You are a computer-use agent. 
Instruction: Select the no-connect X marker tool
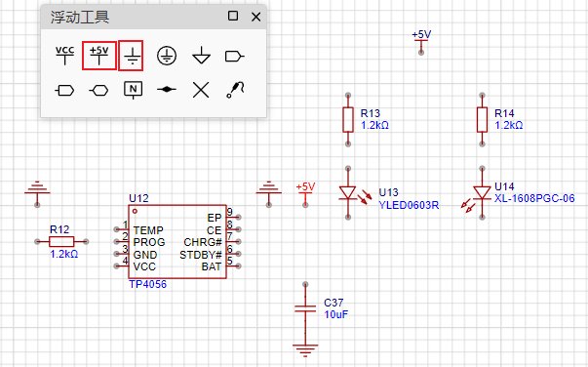[201, 90]
